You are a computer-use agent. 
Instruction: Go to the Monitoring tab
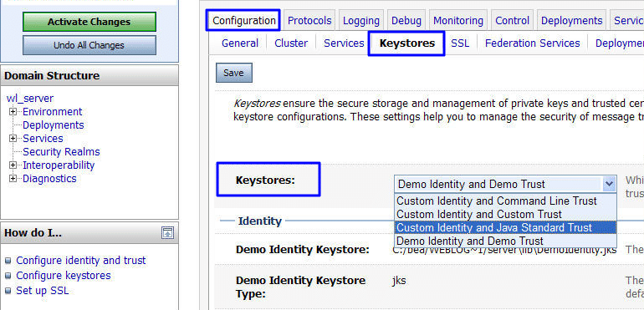(458, 21)
